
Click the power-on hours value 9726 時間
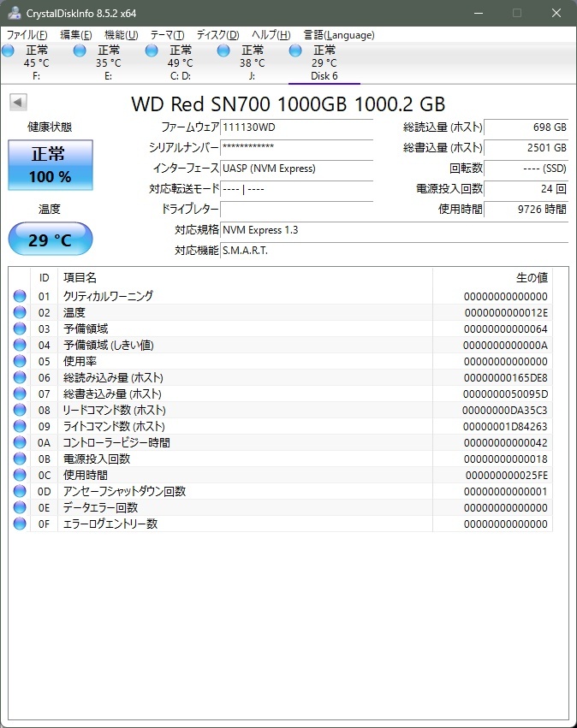(x=526, y=209)
